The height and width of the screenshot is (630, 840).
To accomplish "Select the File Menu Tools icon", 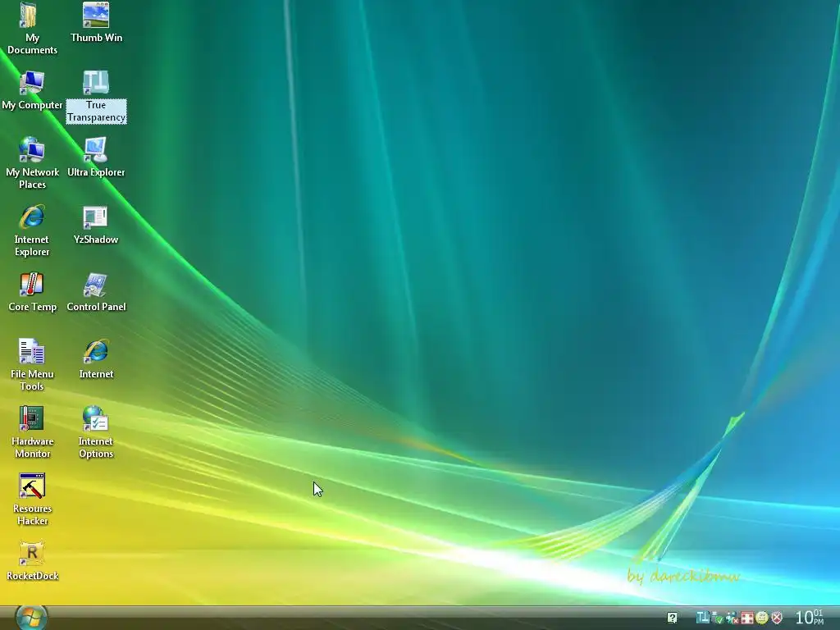I will point(32,365).
